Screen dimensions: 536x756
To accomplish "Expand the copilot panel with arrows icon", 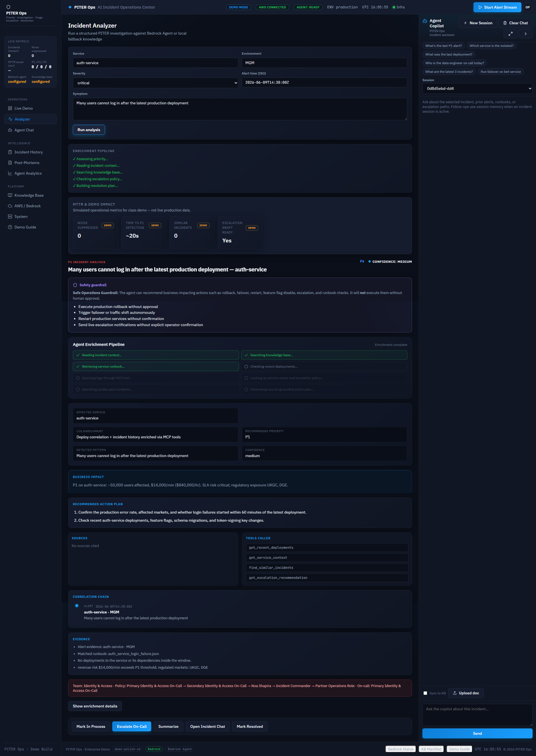I will [x=511, y=34].
